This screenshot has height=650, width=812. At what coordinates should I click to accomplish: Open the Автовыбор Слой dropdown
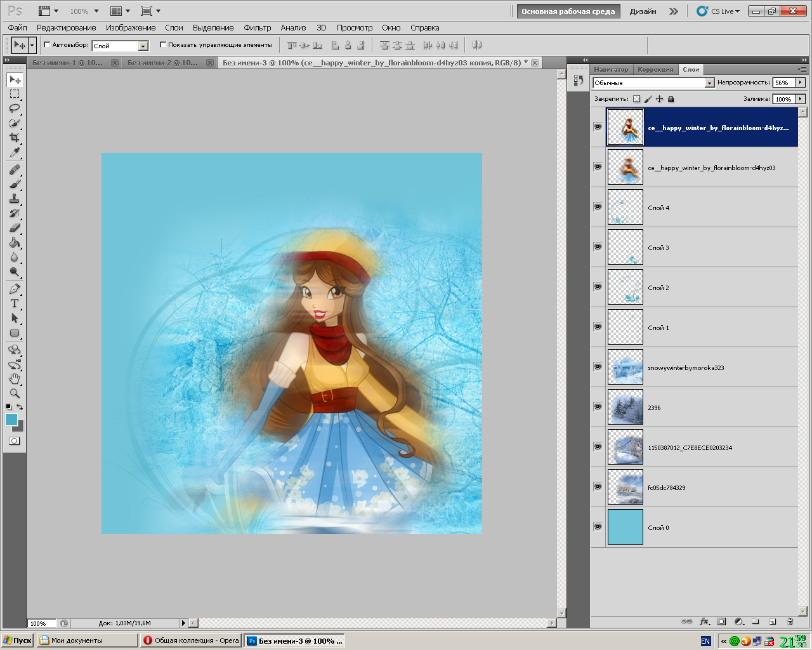tap(143, 46)
